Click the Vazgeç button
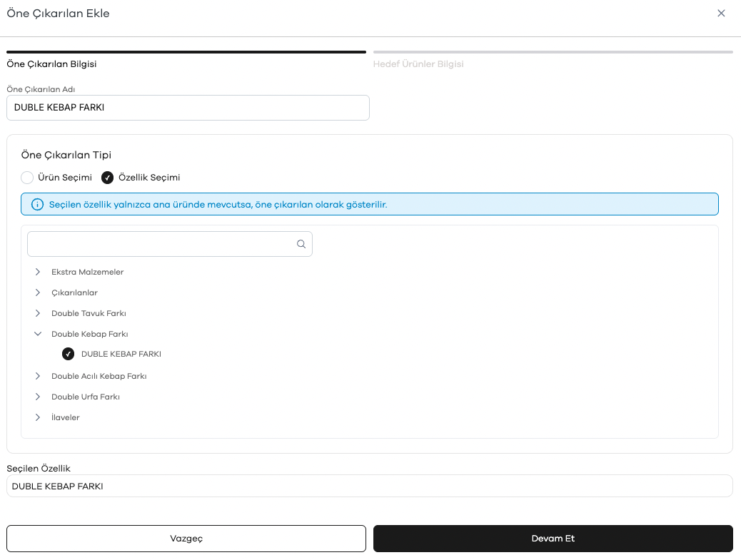Viewport: 741px width, 560px height. click(x=186, y=539)
